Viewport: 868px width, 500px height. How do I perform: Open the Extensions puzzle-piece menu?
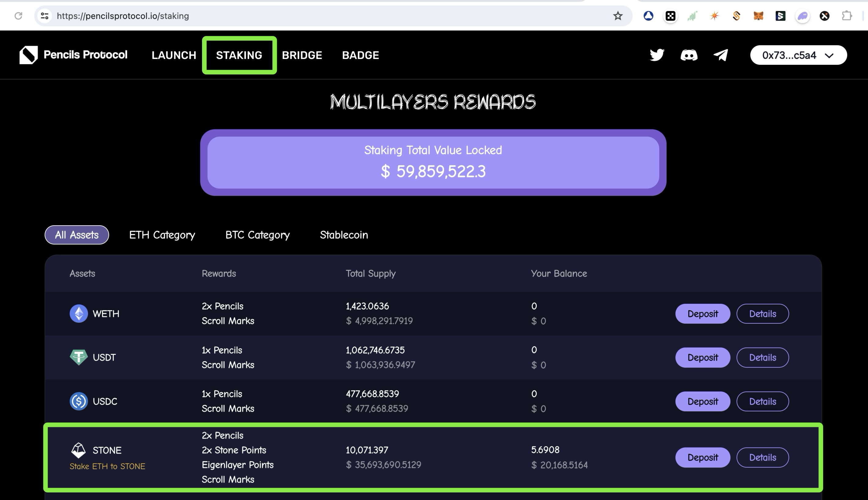click(847, 16)
